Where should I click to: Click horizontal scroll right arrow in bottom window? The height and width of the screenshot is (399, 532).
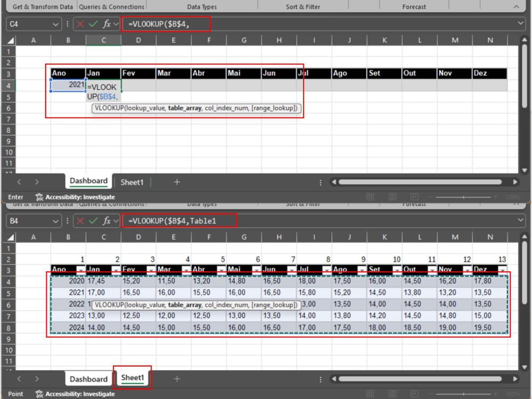515,379
